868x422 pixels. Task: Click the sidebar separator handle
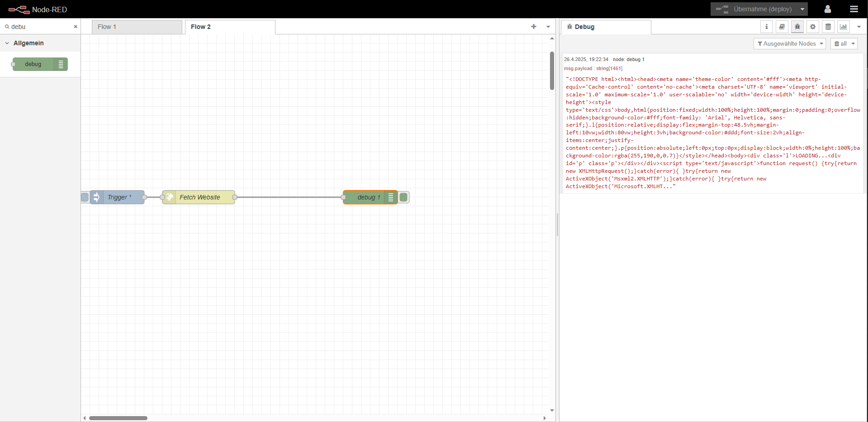coord(557,225)
